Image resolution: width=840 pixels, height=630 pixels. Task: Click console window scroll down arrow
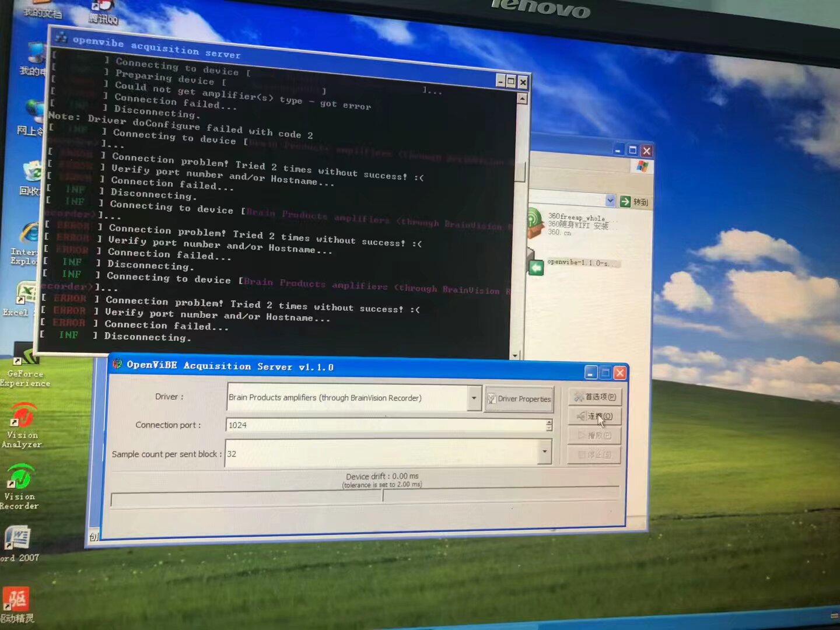(x=514, y=355)
